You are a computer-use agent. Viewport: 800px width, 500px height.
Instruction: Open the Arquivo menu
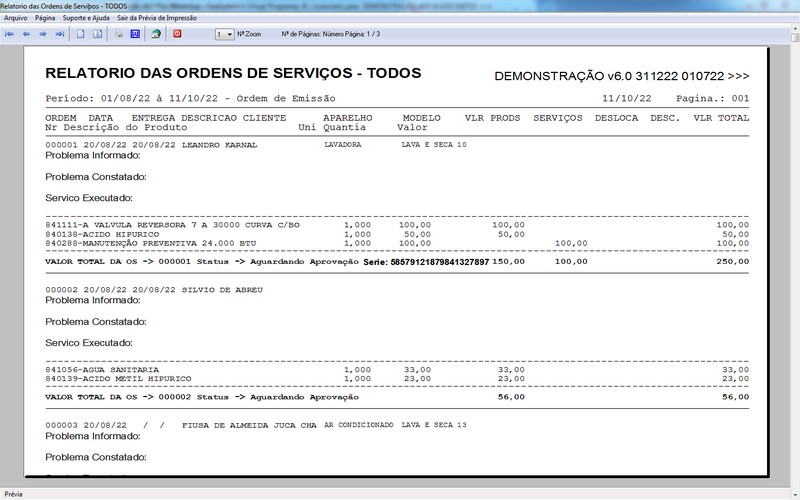pos(16,18)
